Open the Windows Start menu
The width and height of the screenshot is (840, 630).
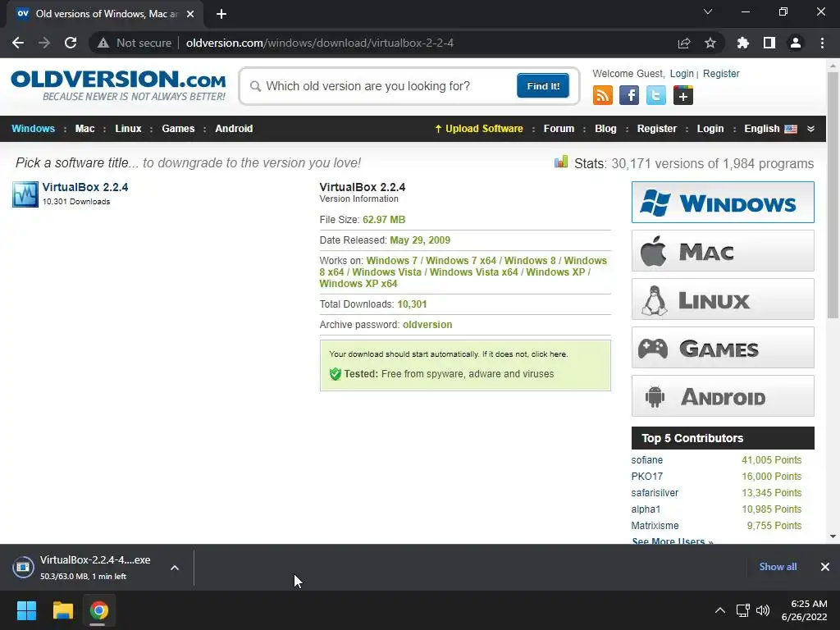[x=26, y=610]
